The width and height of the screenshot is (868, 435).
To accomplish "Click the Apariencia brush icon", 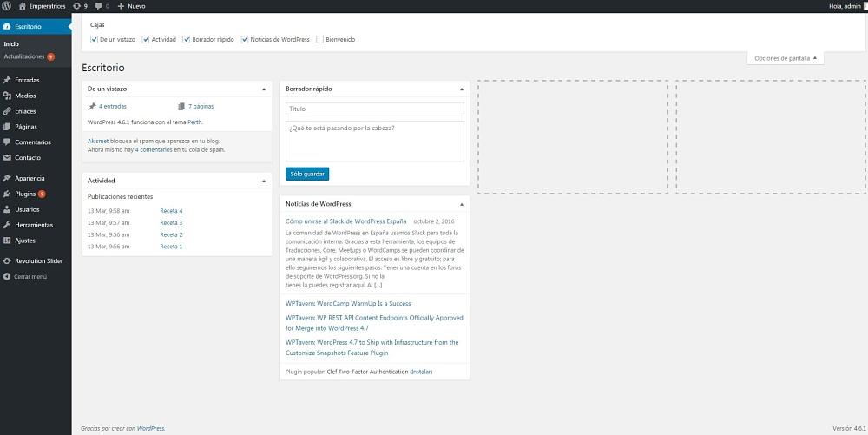I will (7, 178).
